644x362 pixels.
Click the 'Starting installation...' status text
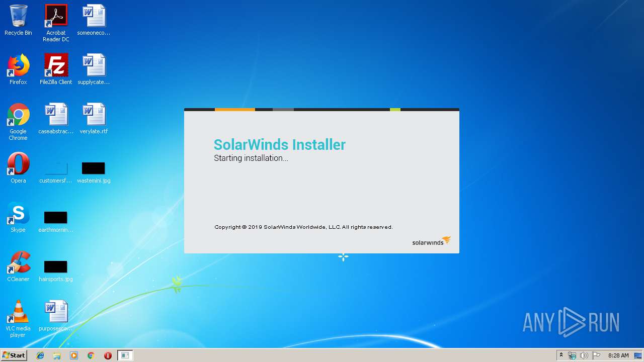tap(251, 158)
